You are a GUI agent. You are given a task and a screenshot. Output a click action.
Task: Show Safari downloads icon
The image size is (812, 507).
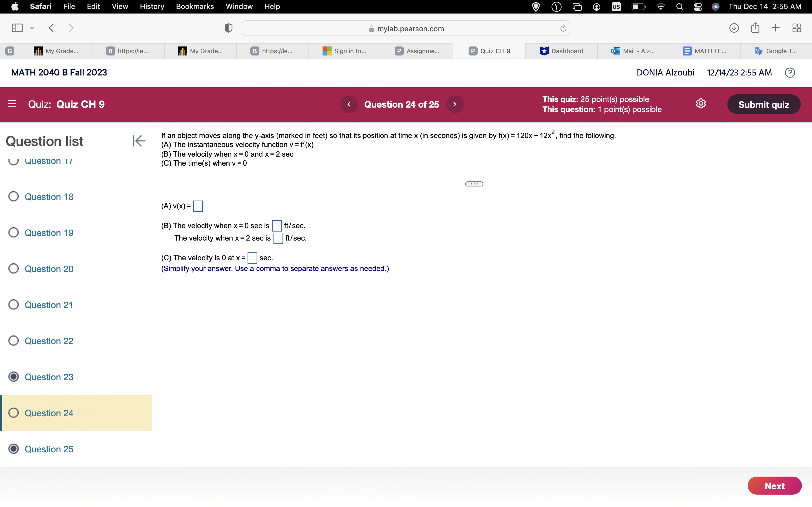[x=734, y=28]
